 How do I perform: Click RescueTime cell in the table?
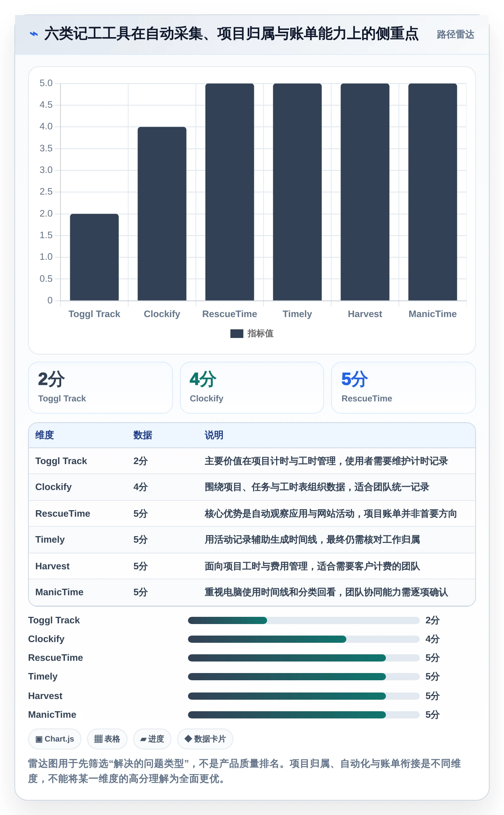coord(63,514)
